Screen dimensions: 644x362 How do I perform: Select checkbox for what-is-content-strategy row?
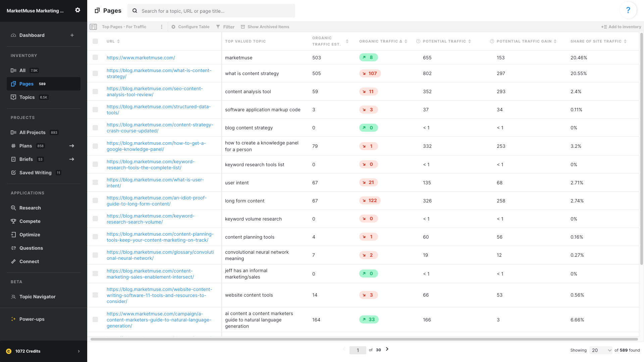[95, 73]
